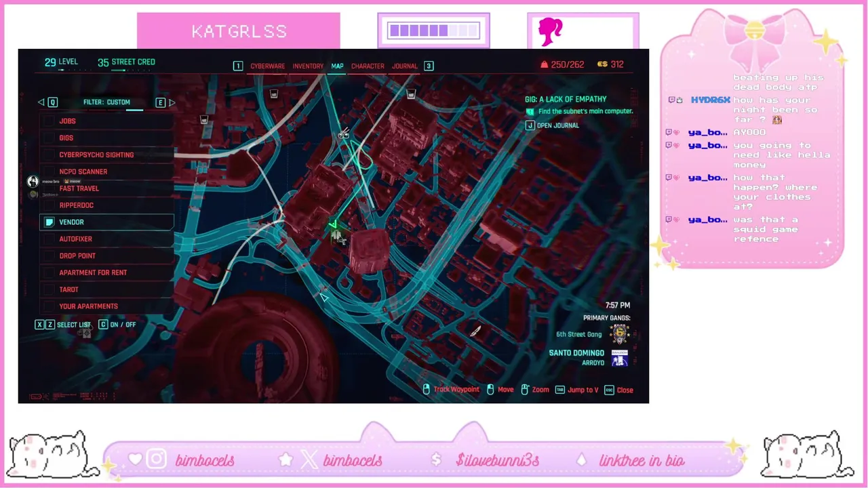Click the Zoom mouse scroll icon

(x=525, y=390)
